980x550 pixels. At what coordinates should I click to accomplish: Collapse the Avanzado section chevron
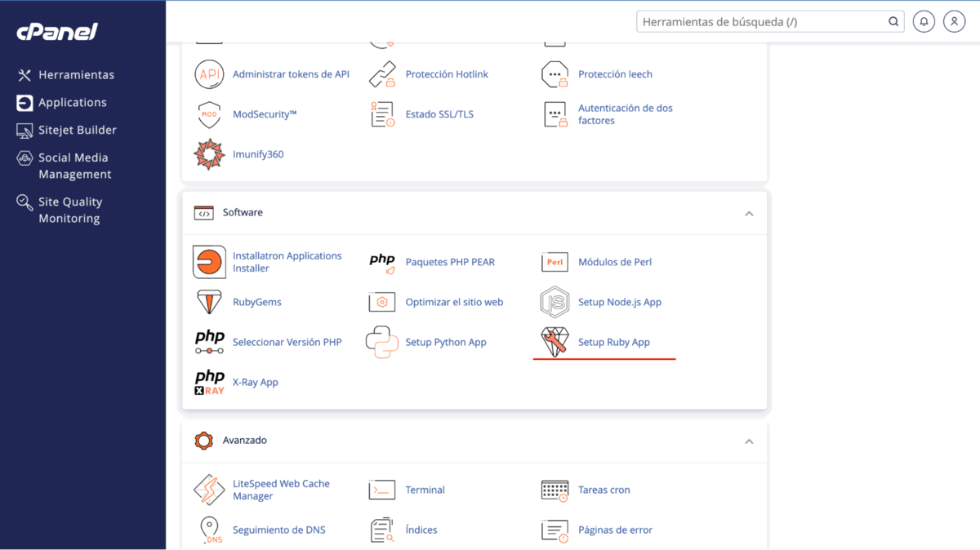(x=749, y=441)
